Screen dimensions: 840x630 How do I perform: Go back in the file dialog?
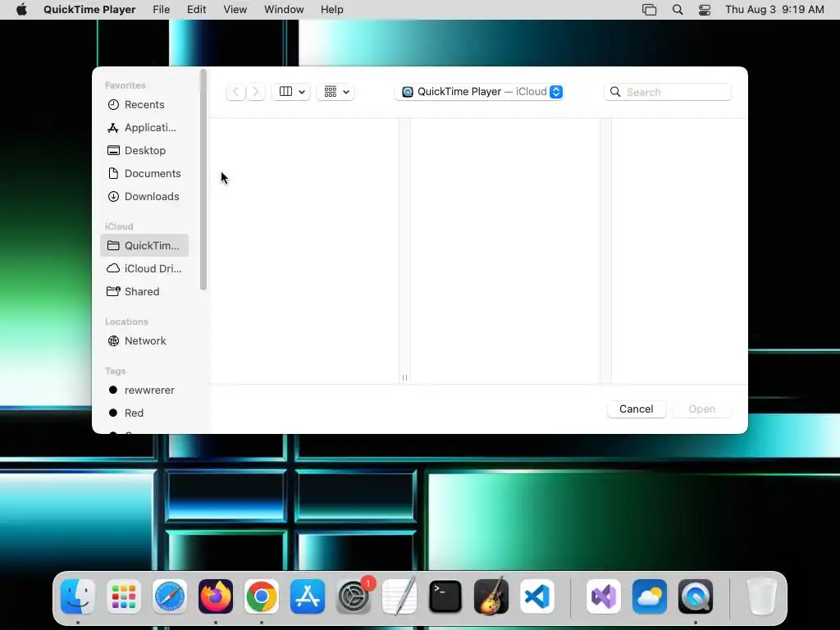(x=235, y=92)
